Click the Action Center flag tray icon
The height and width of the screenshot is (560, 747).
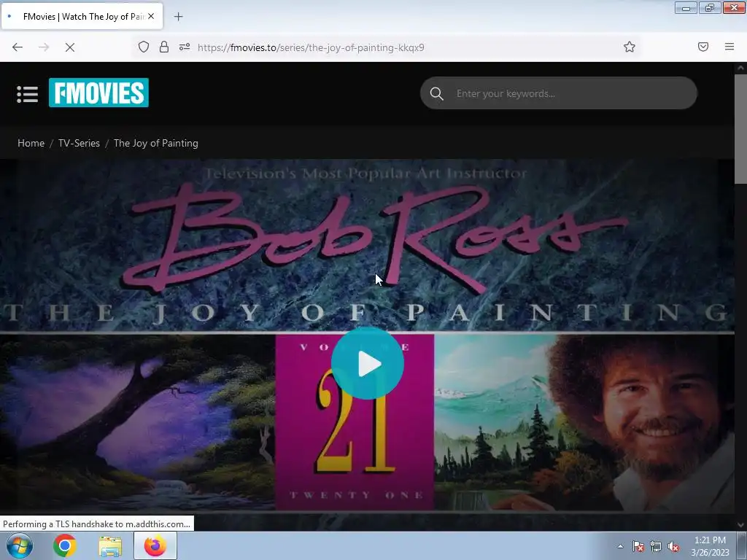pos(638,546)
